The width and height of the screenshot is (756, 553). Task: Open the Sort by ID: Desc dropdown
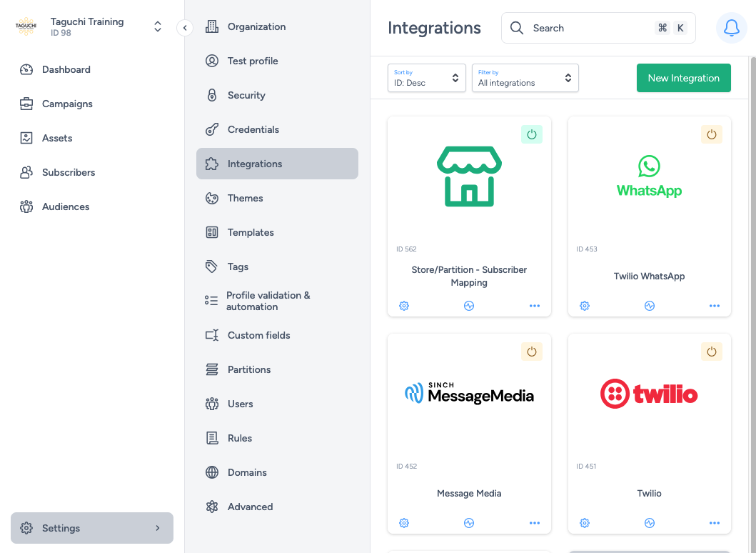pos(427,78)
